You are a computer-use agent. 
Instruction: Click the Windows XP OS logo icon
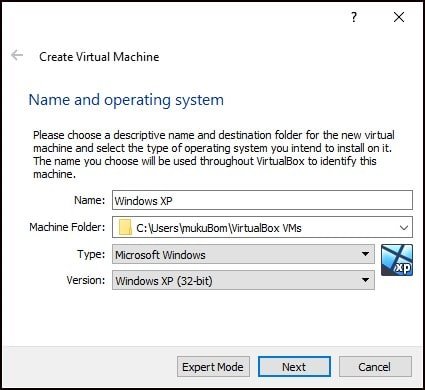(397, 260)
